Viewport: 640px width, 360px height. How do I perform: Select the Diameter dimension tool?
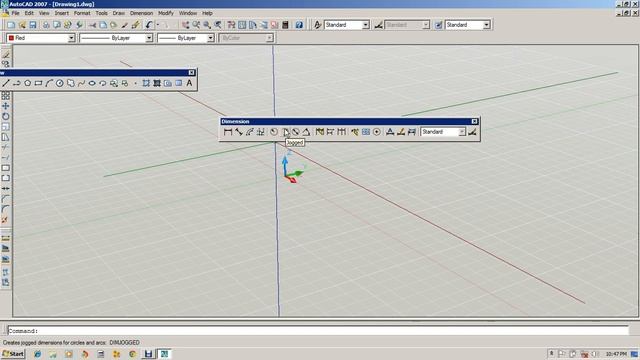[x=296, y=132]
